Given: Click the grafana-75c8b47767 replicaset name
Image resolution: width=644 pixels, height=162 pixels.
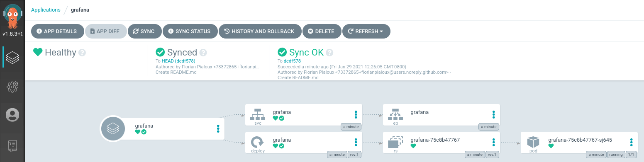Looking at the screenshot, I should [x=435, y=140].
